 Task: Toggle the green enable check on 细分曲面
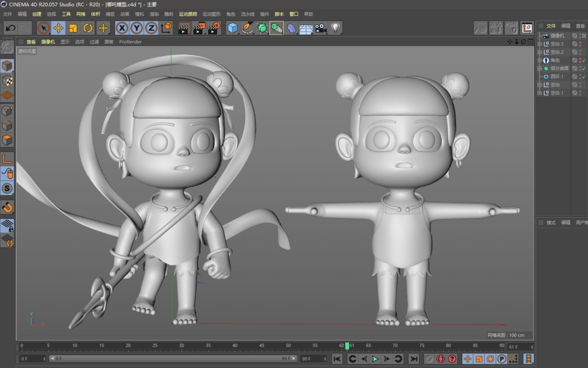[584, 68]
